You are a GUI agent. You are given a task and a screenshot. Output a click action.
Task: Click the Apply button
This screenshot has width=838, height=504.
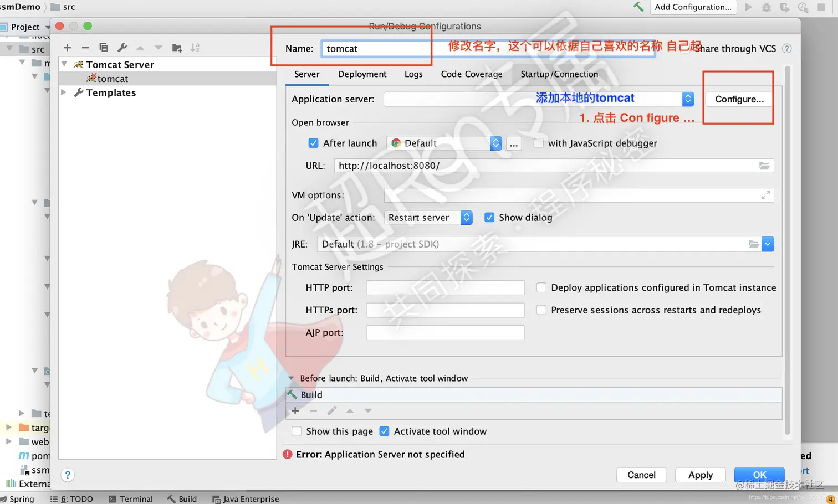tap(701, 475)
